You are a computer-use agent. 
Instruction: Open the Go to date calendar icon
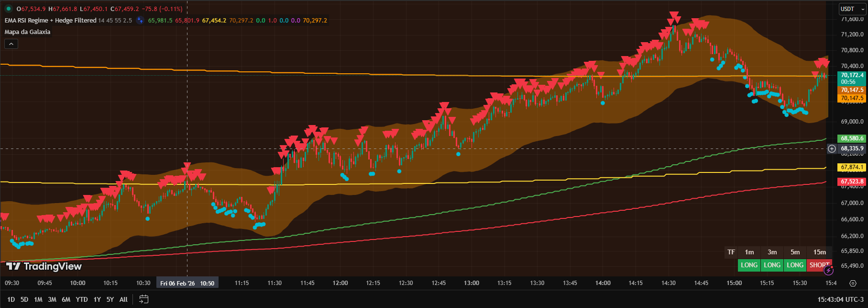tap(143, 299)
